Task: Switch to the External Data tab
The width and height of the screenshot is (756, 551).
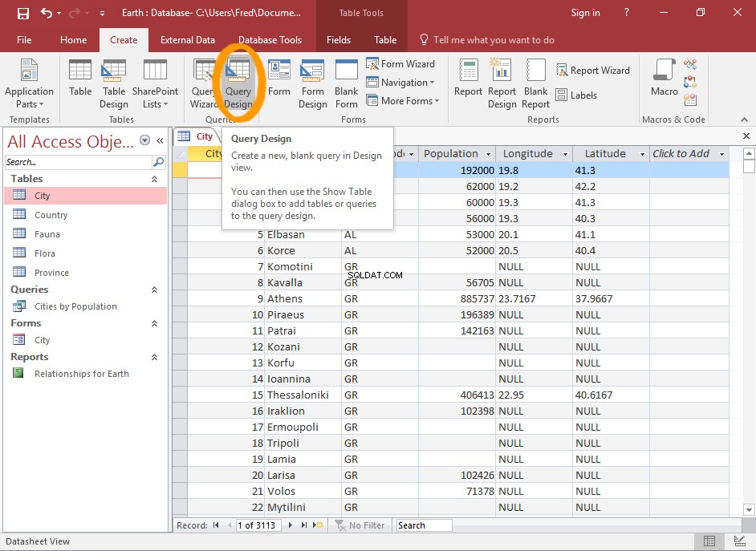Action: (x=188, y=40)
